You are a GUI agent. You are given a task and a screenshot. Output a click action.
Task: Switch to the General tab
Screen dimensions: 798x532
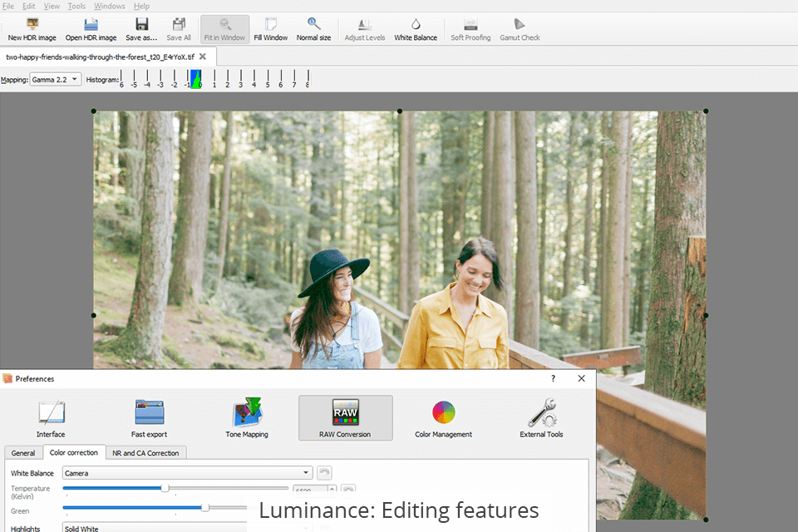click(x=23, y=452)
